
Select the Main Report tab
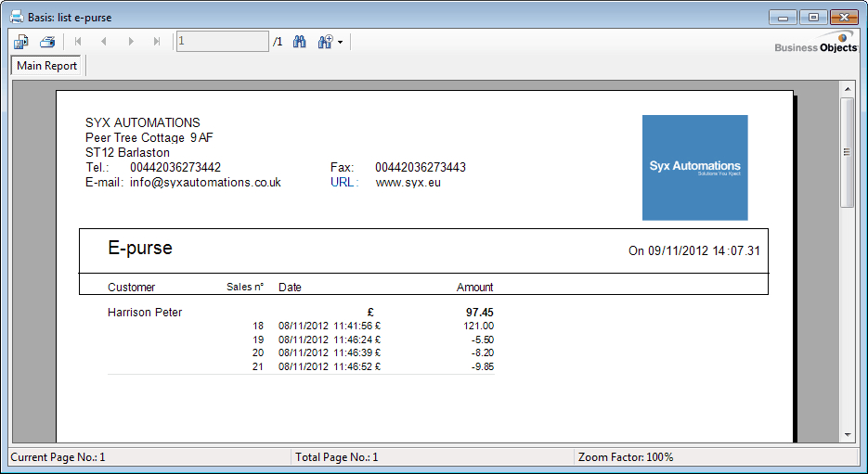pyautogui.click(x=47, y=66)
